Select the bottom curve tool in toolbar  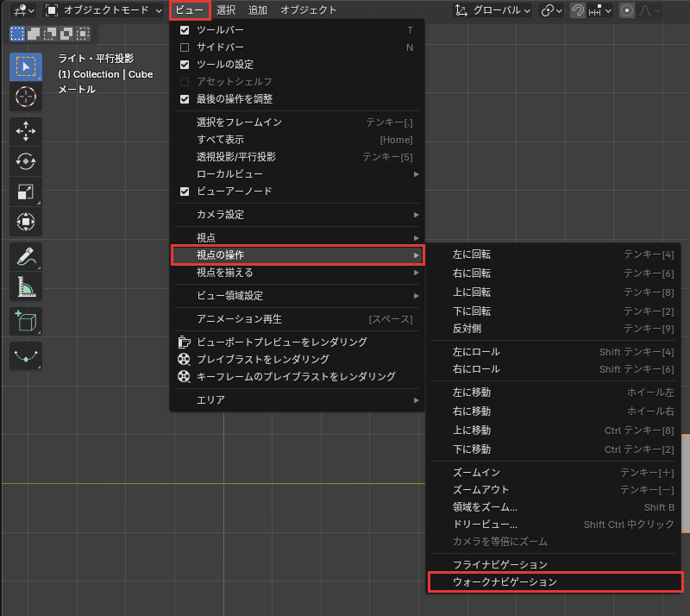26,355
